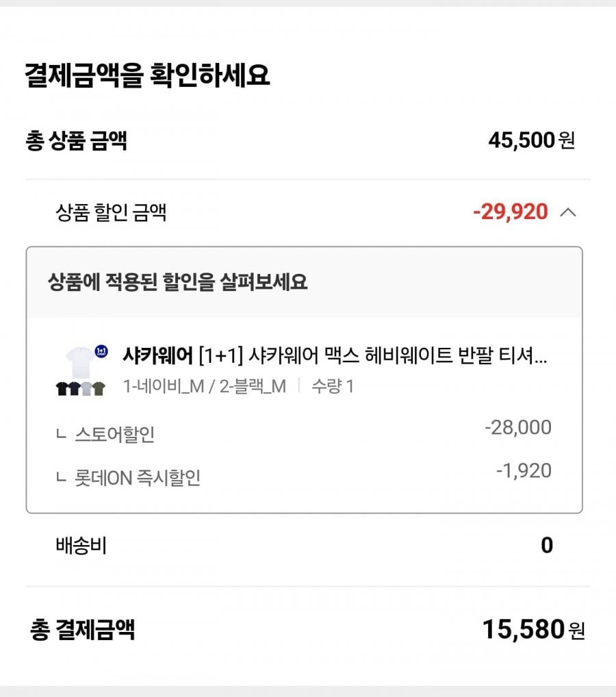
Task: Click the 수량 1 quantity text
Action: pyautogui.click(x=333, y=386)
